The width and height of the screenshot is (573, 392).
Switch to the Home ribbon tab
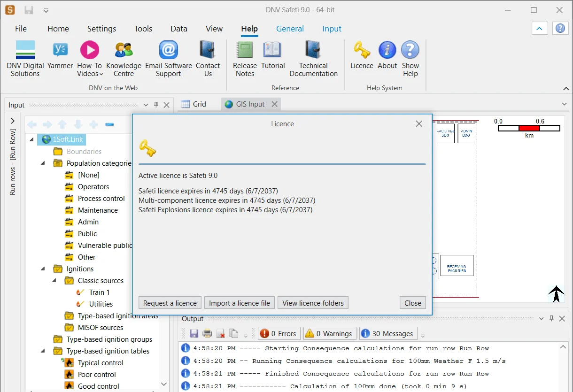click(58, 29)
